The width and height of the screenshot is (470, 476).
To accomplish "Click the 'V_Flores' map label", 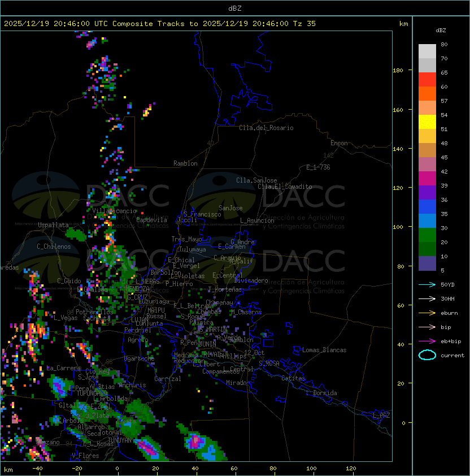I will pos(85,456).
